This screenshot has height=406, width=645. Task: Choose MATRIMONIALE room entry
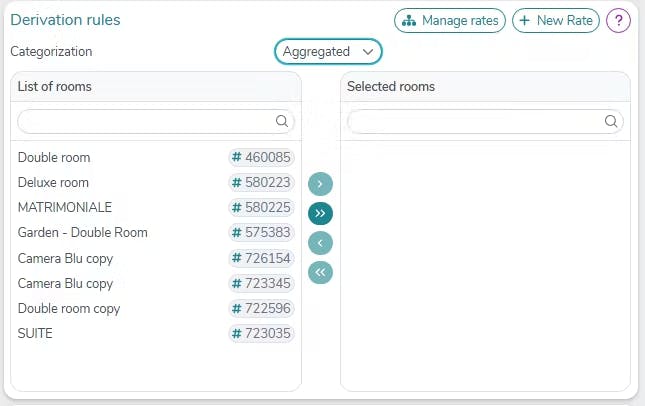point(65,207)
